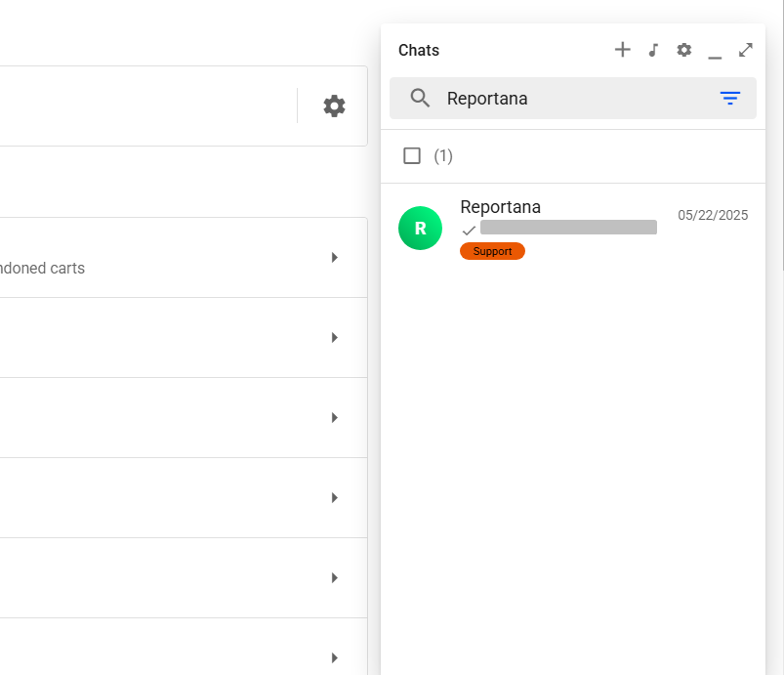
Task: Open the large gear icon left of Chats
Action: [x=334, y=106]
